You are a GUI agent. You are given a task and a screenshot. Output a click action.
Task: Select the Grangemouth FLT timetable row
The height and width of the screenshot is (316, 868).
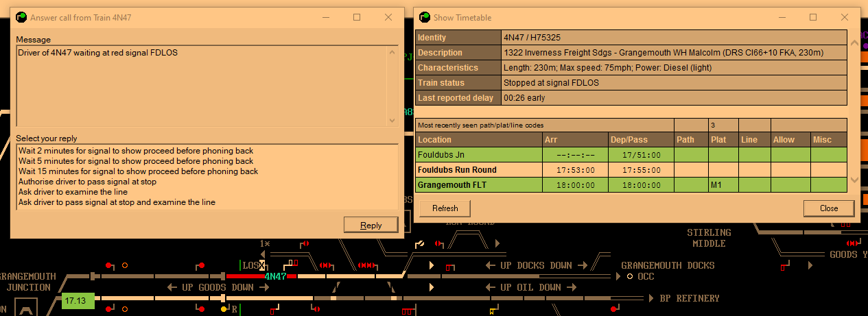[631, 185]
